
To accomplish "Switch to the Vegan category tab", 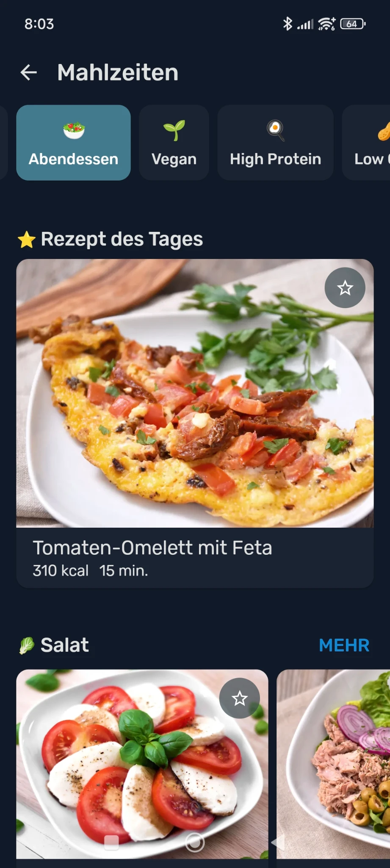I will (174, 143).
